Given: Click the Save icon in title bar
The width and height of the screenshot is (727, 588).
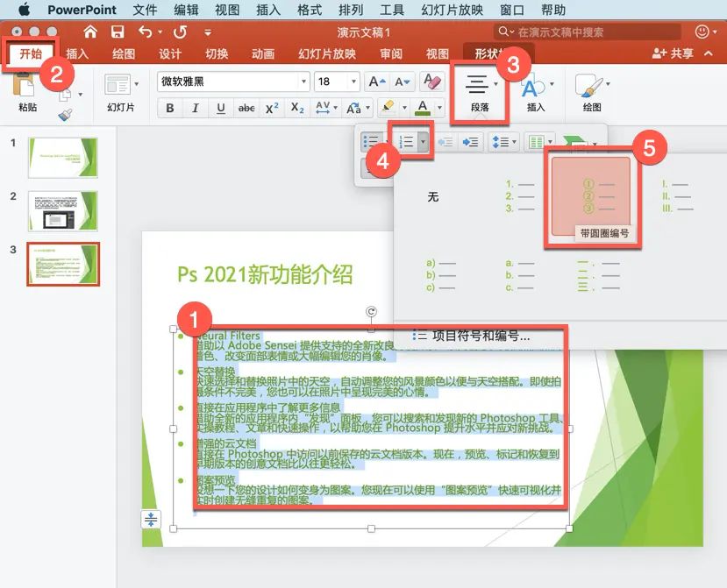Looking at the screenshot, I should coord(118,32).
